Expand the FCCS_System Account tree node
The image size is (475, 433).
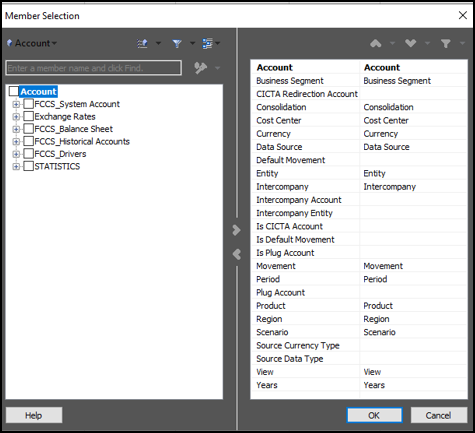pyautogui.click(x=16, y=104)
